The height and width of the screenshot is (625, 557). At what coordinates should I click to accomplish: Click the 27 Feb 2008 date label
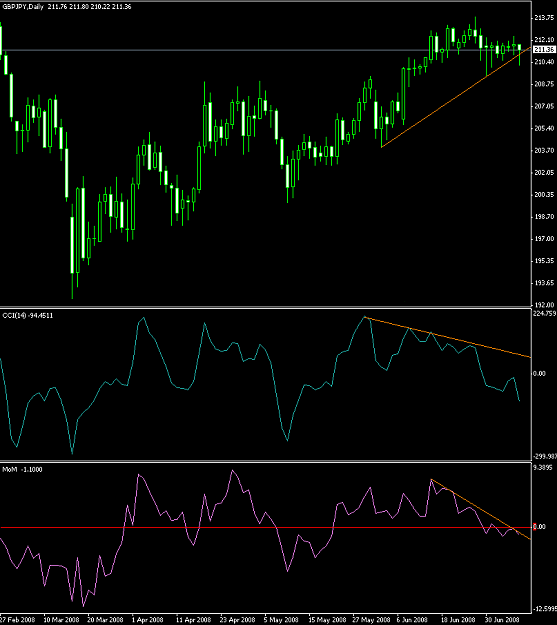pyautogui.click(x=17, y=620)
